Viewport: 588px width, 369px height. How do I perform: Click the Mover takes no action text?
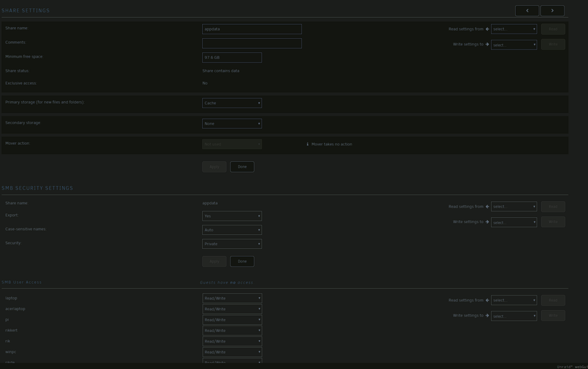tap(332, 144)
